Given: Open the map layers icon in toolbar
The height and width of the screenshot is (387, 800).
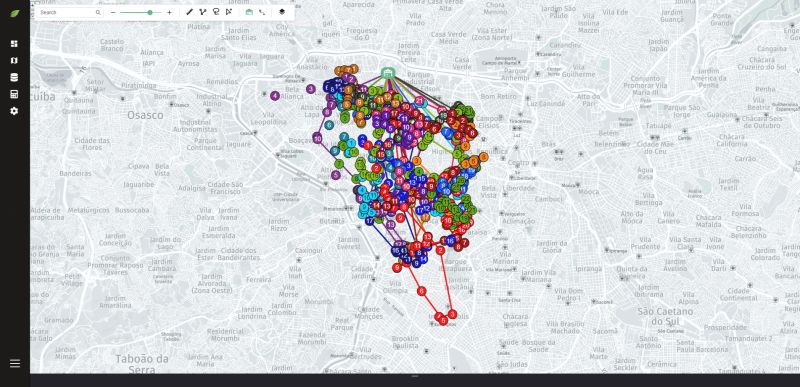Looking at the screenshot, I should pos(282,12).
